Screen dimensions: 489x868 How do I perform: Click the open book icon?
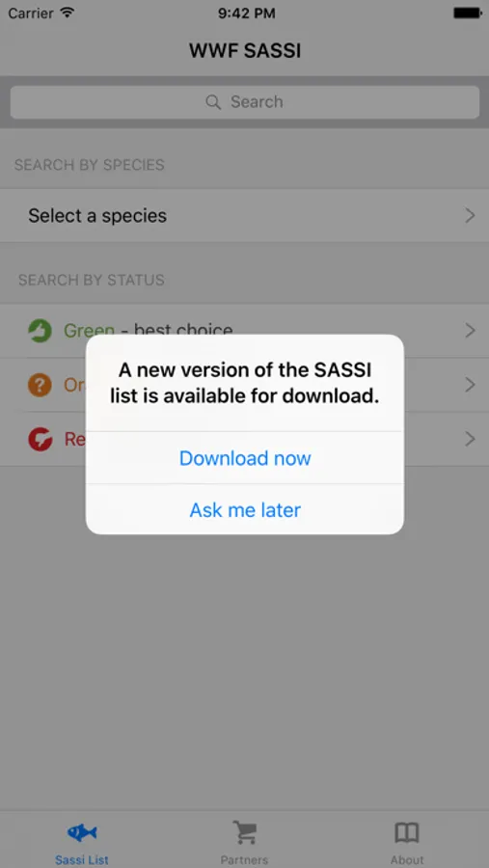pyautogui.click(x=407, y=832)
